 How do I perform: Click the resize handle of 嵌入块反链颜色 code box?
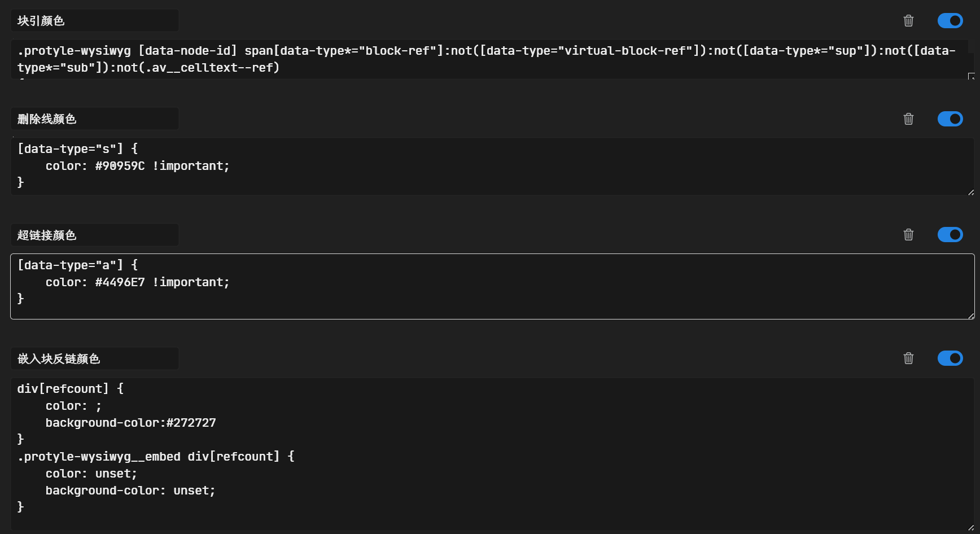pos(971,527)
